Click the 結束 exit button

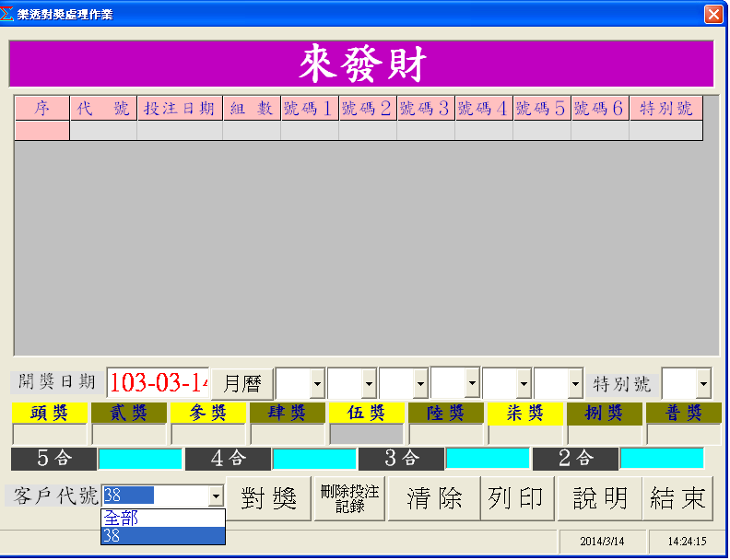(x=677, y=498)
